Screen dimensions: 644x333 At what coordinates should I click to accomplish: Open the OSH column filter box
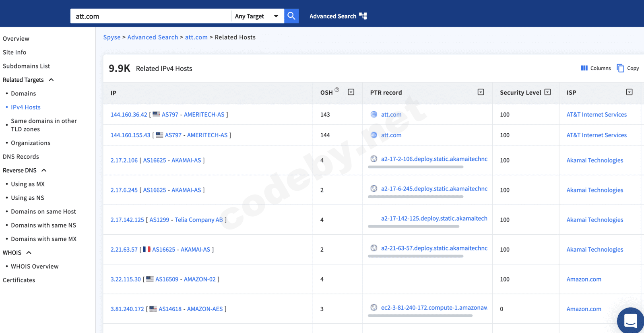click(x=351, y=92)
